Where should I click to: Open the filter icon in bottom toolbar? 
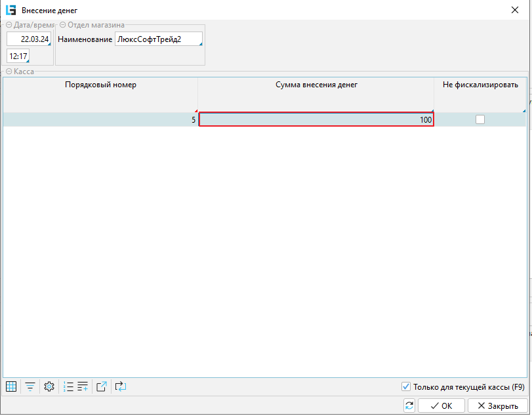30,386
